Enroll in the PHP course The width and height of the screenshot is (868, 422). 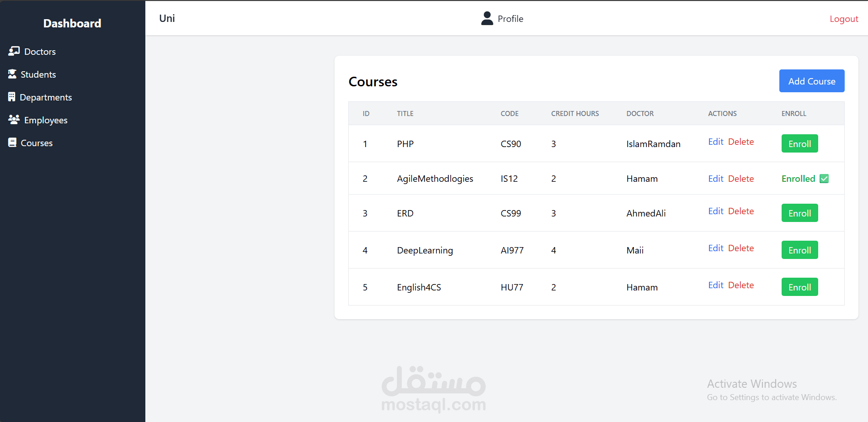click(799, 143)
